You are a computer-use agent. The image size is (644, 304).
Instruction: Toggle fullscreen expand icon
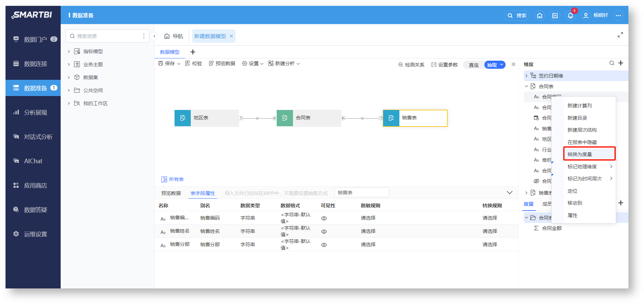tap(620, 35)
